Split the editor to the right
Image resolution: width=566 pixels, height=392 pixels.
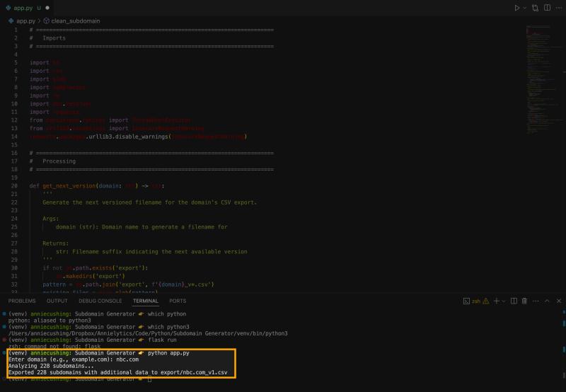coord(545,8)
